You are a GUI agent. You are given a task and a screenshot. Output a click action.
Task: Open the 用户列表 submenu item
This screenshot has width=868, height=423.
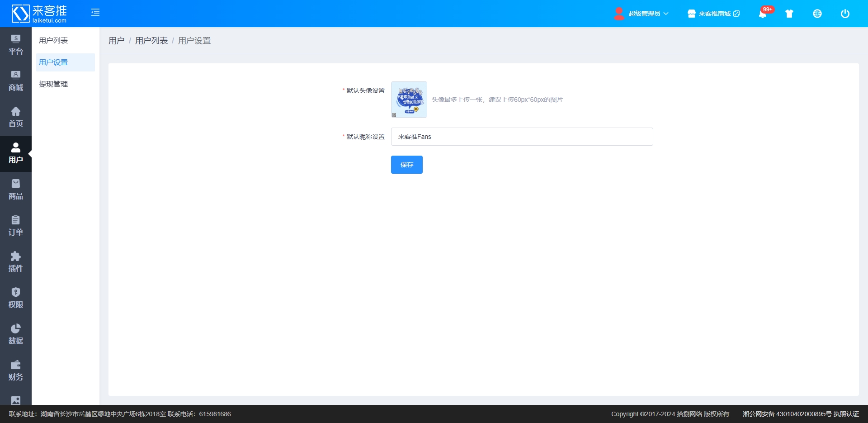click(53, 41)
